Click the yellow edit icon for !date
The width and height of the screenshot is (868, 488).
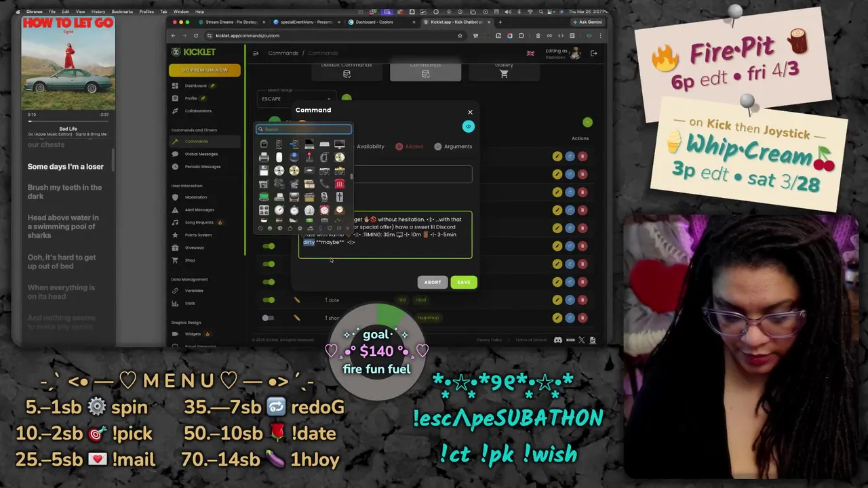pos(557,300)
